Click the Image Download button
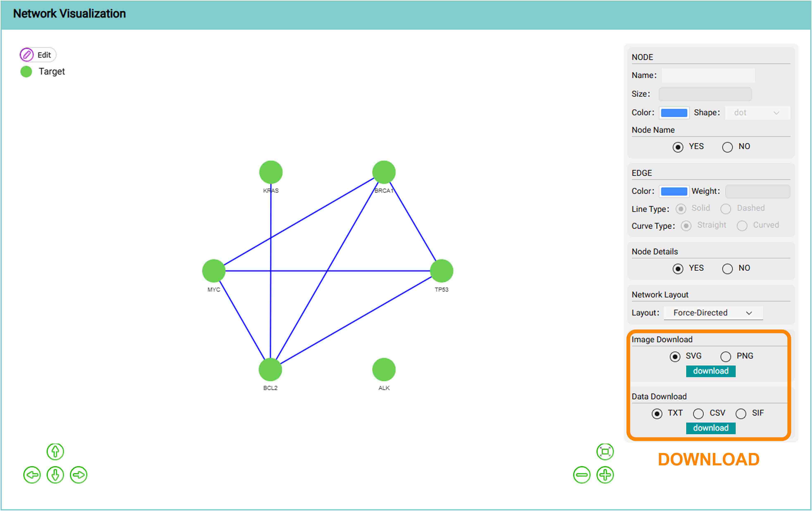 (x=711, y=371)
